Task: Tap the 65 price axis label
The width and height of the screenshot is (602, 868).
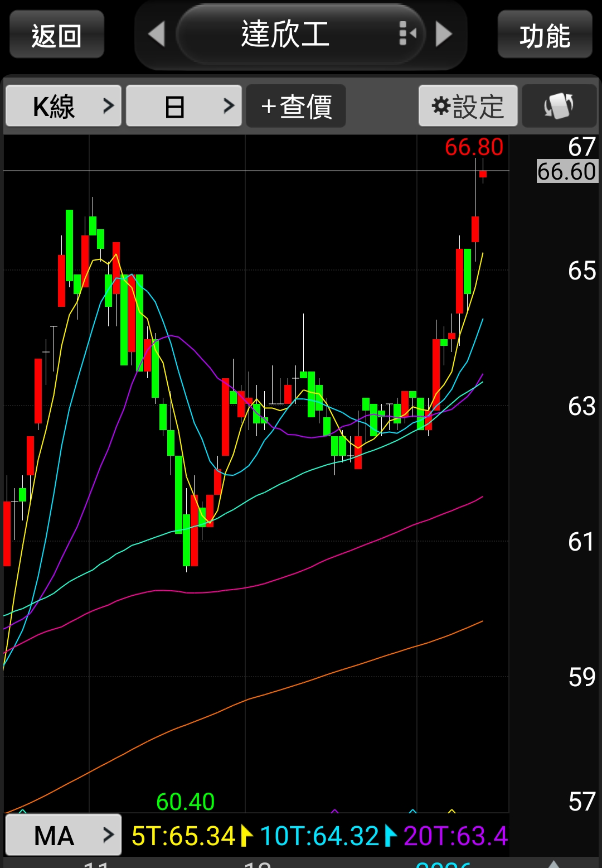Action: (582, 271)
